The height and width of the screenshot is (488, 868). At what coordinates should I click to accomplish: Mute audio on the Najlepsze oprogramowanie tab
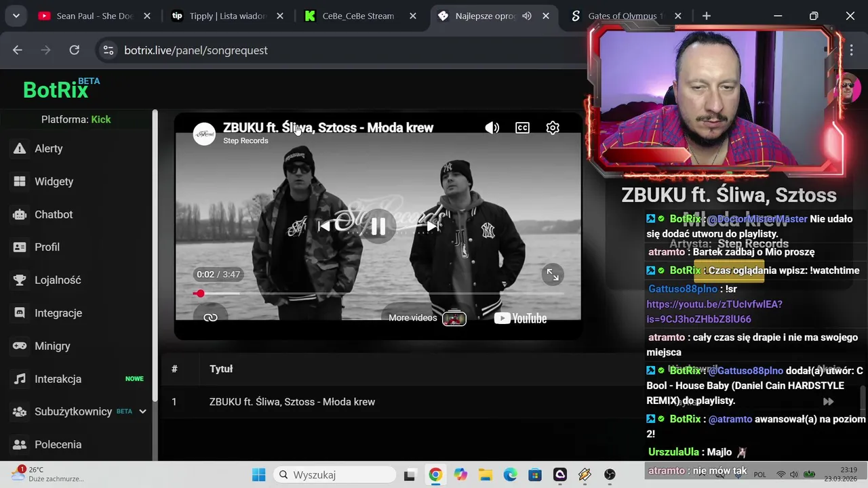click(527, 16)
